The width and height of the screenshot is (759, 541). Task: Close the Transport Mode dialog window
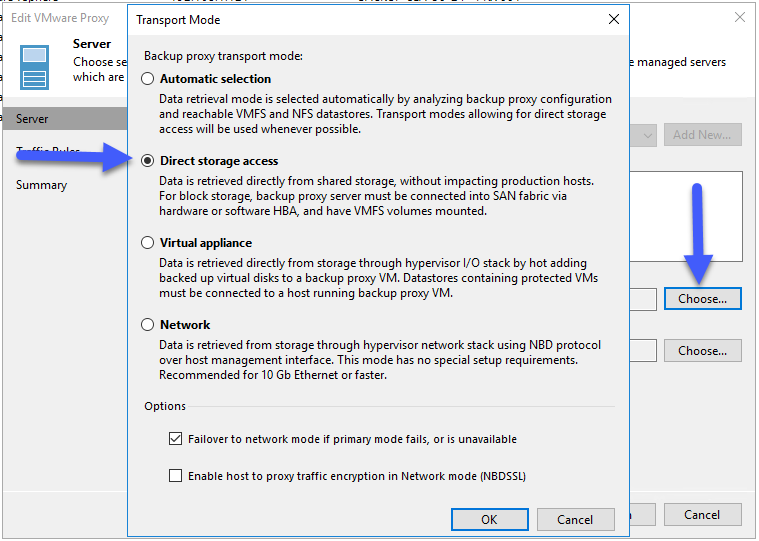tap(614, 19)
